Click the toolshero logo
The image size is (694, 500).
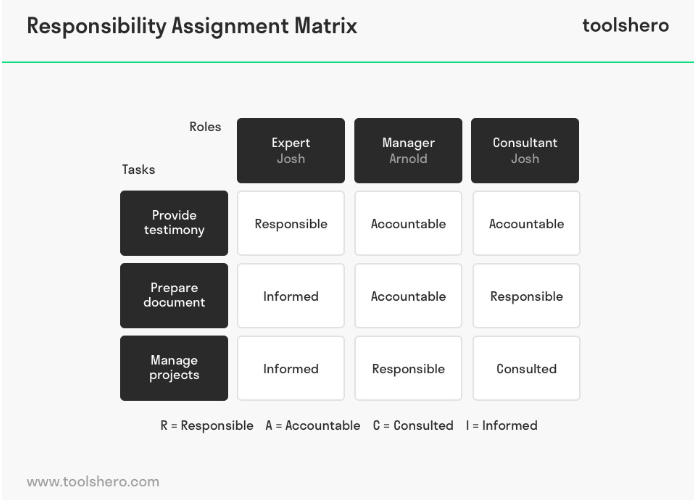pos(625,25)
